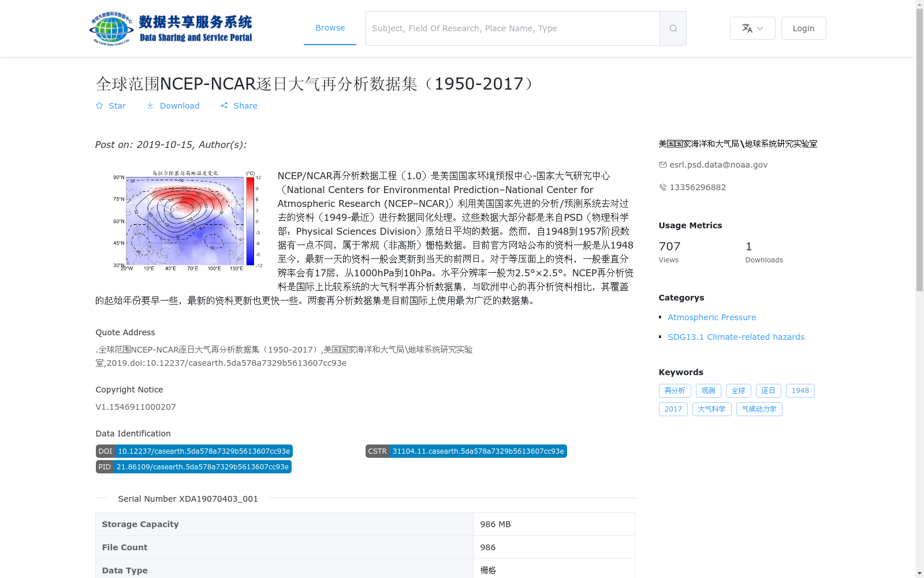Click the Login button
The width and height of the screenshot is (924, 578).
pyautogui.click(x=803, y=28)
